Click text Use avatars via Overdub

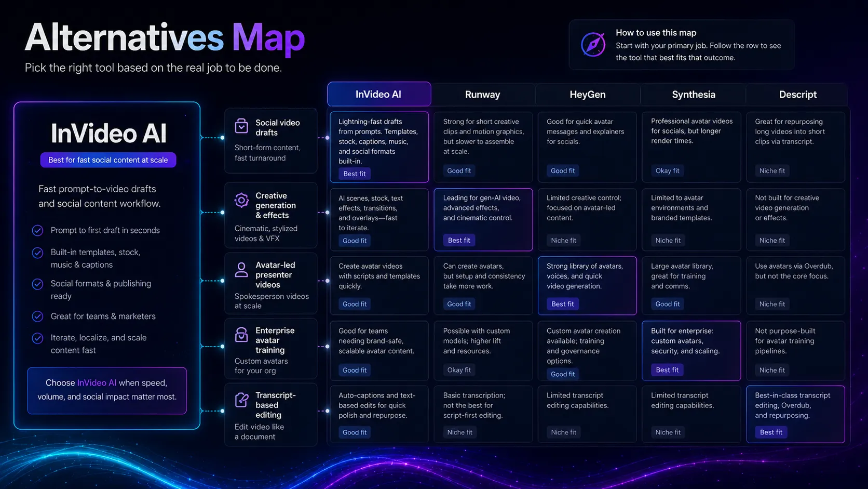[x=794, y=271]
